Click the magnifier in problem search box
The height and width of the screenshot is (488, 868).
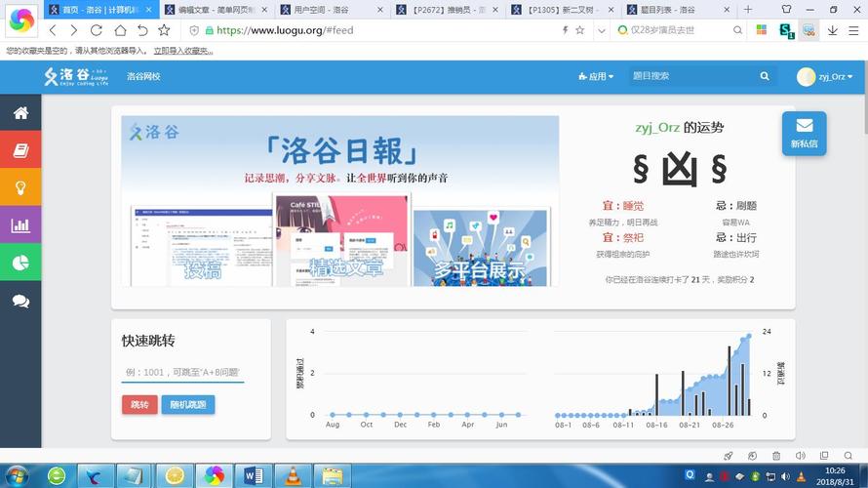click(765, 76)
